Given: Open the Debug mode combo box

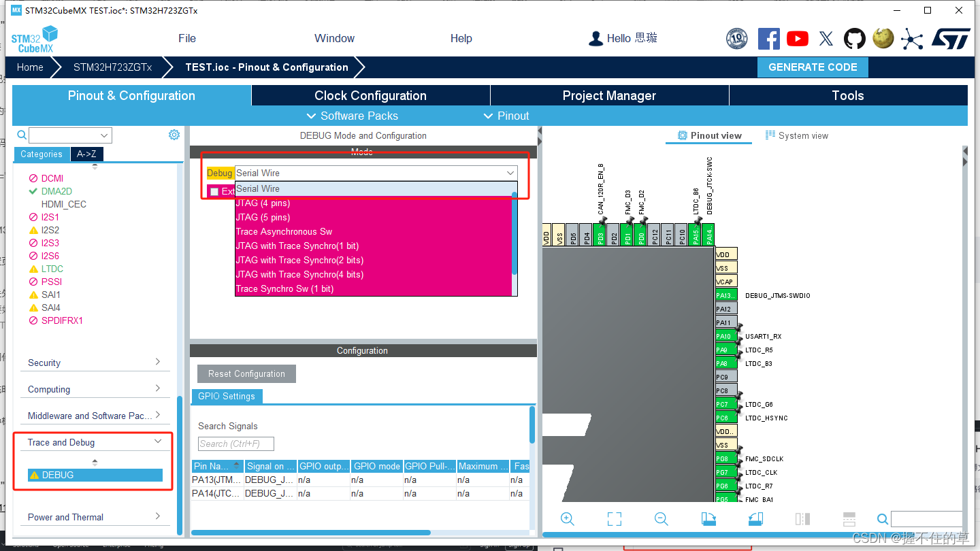Looking at the screenshot, I should (376, 173).
